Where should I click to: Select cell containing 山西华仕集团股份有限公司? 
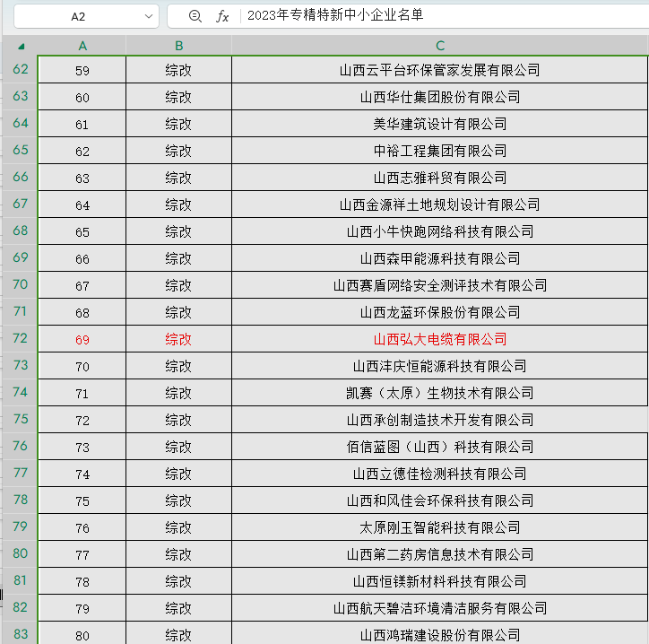tap(439, 97)
